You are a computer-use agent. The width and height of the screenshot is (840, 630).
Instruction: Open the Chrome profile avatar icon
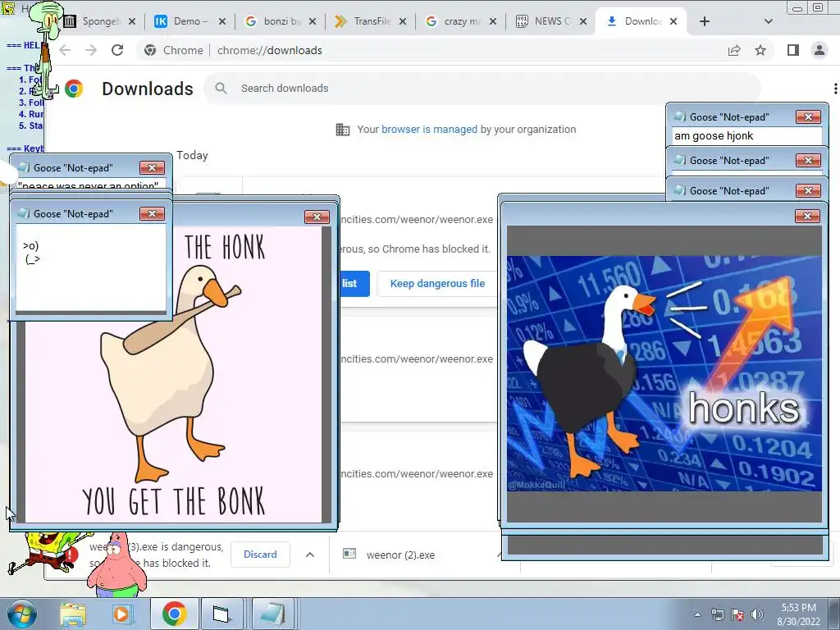click(819, 50)
